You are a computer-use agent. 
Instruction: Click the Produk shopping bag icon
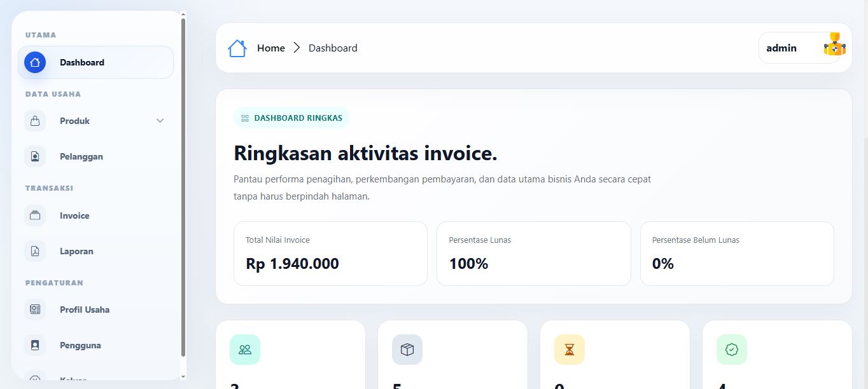[x=35, y=121]
